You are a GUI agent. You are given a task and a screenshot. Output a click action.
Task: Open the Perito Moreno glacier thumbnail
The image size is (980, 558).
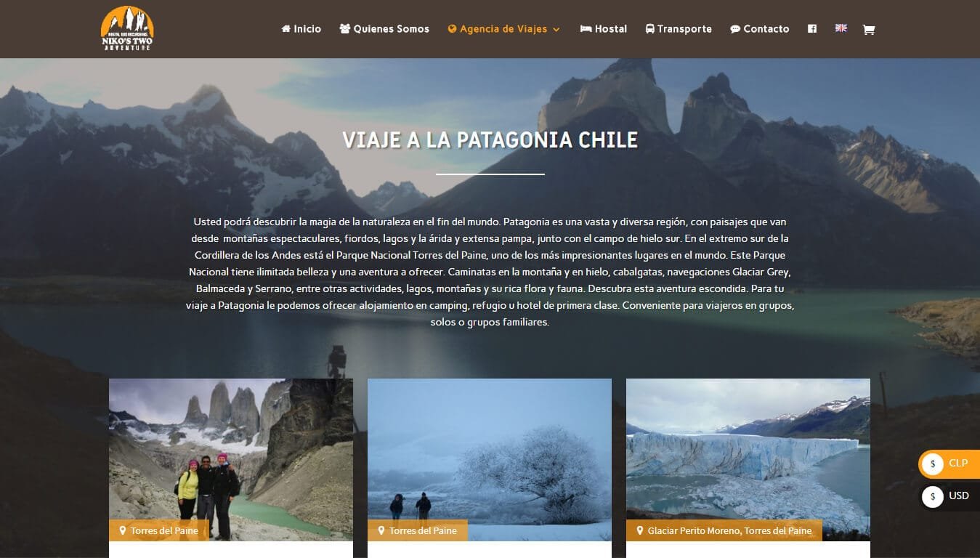pos(748,460)
